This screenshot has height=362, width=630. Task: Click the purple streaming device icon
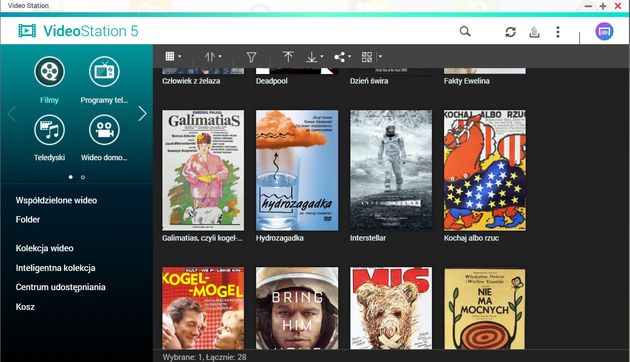coord(604,31)
